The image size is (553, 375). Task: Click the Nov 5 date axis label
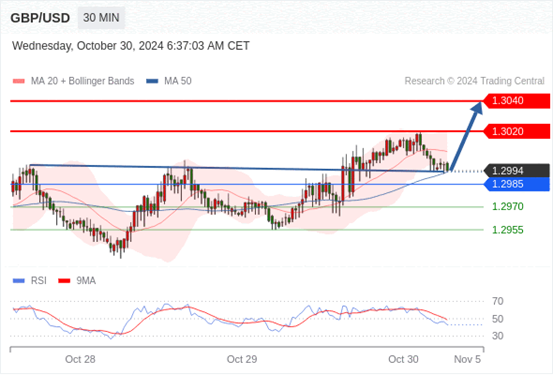click(467, 359)
